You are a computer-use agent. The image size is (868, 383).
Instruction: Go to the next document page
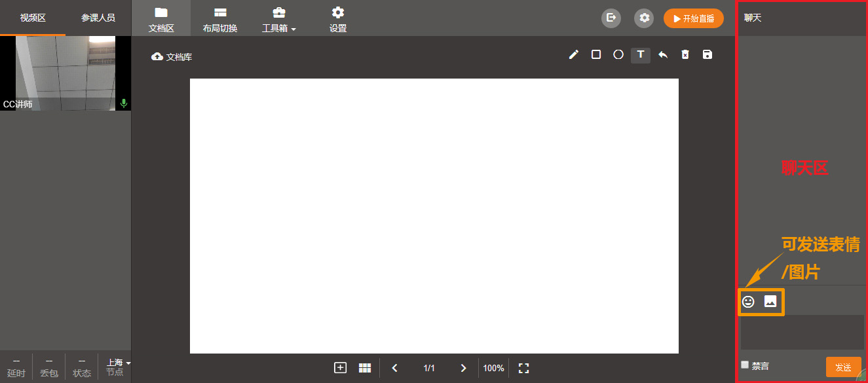[463, 368]
